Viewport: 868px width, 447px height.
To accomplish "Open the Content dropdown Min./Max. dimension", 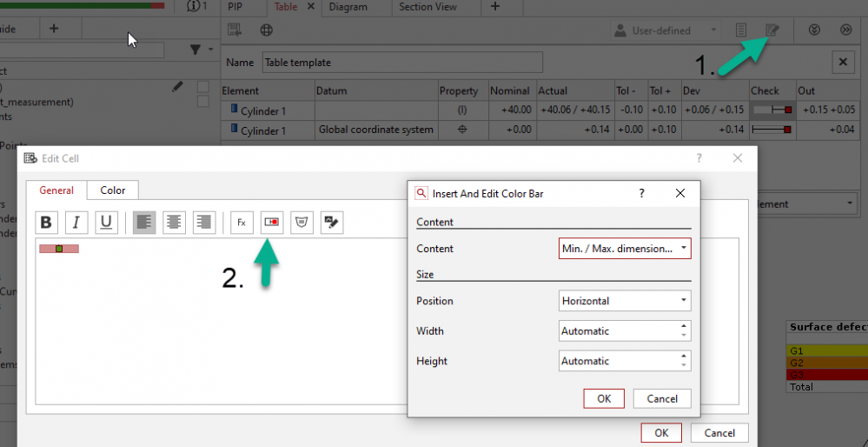I will click(625, 249).
